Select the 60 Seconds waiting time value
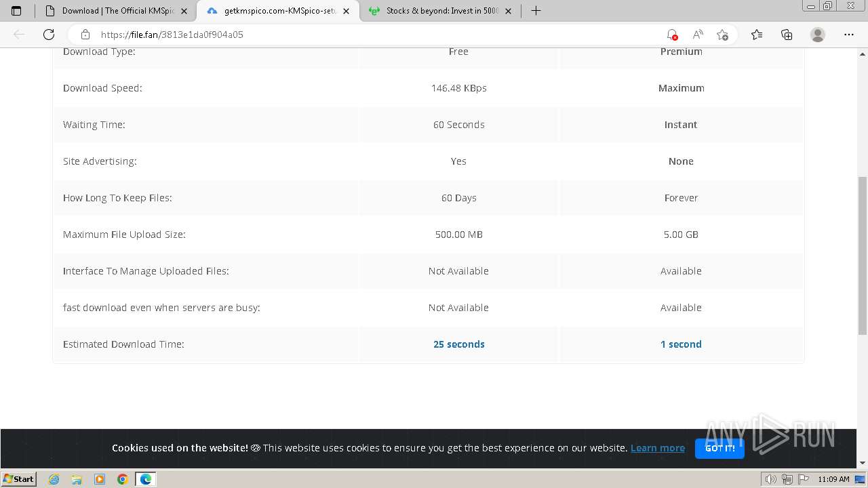This screenshot has height=488, width=868. [459, 125]
